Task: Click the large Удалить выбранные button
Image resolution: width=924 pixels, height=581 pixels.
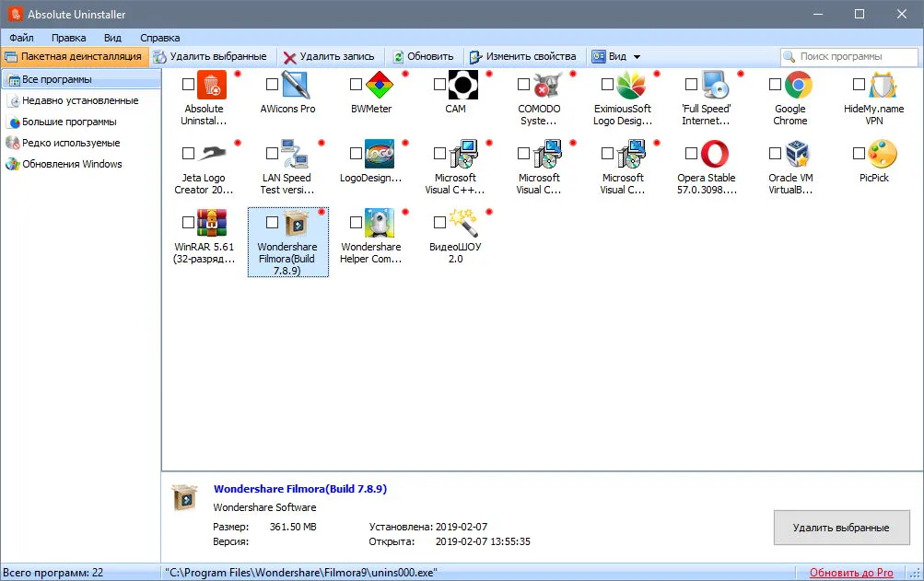Action: coord(841,528)
